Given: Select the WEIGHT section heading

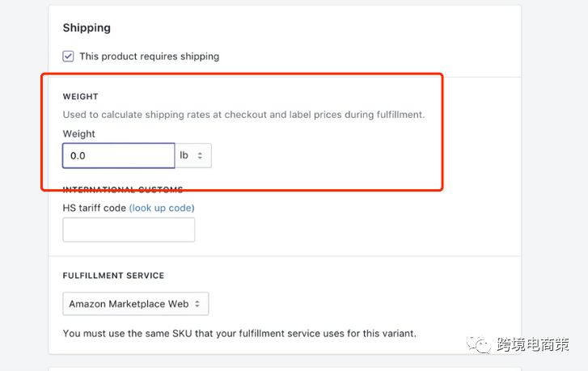Looking at the screenshot, I should click(x=80, y=97).
